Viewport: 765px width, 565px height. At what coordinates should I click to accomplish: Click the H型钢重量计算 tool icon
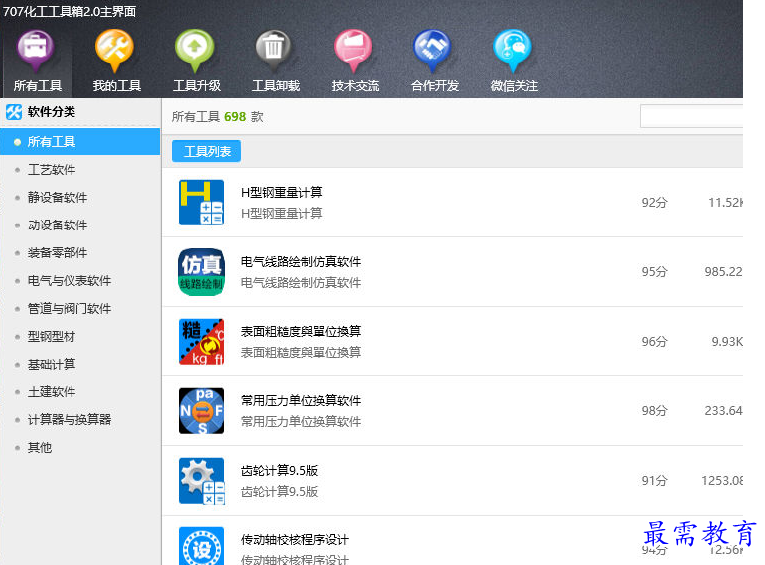coord(201,202)
